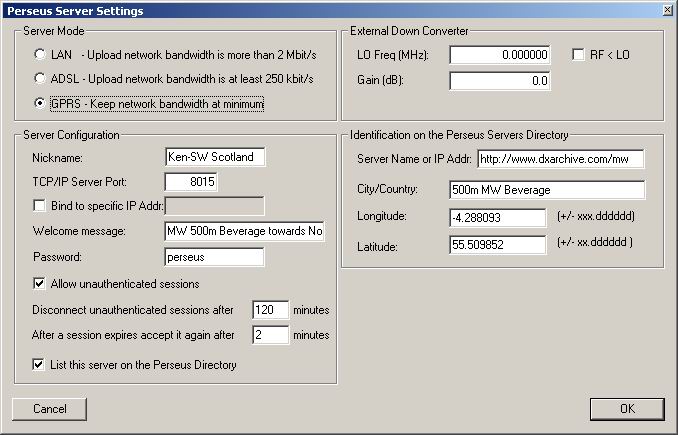Click the 'External Down Converter' group label
Screen dimensions: 678x435
click(x=409, y=31)
